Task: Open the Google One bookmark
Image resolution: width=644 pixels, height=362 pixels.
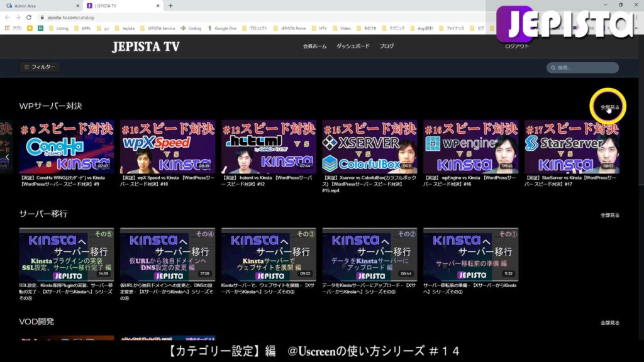Action: point(222,28)
